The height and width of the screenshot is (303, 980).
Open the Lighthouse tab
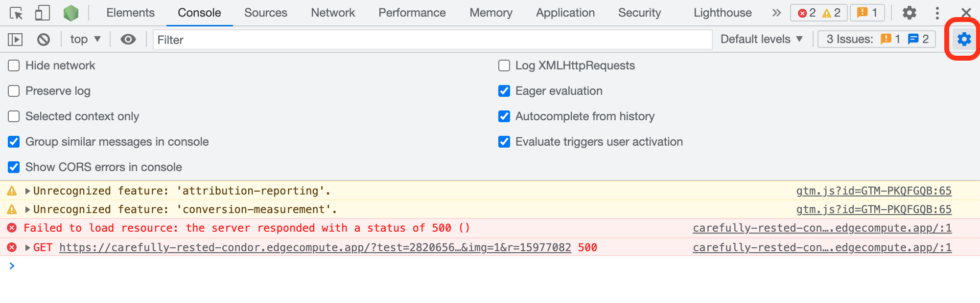[x=722, y=13]
